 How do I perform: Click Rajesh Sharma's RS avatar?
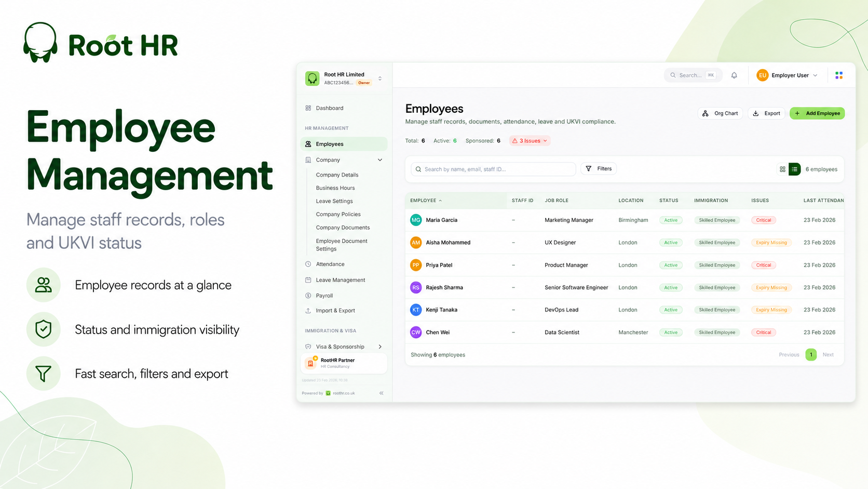[416, 287]
